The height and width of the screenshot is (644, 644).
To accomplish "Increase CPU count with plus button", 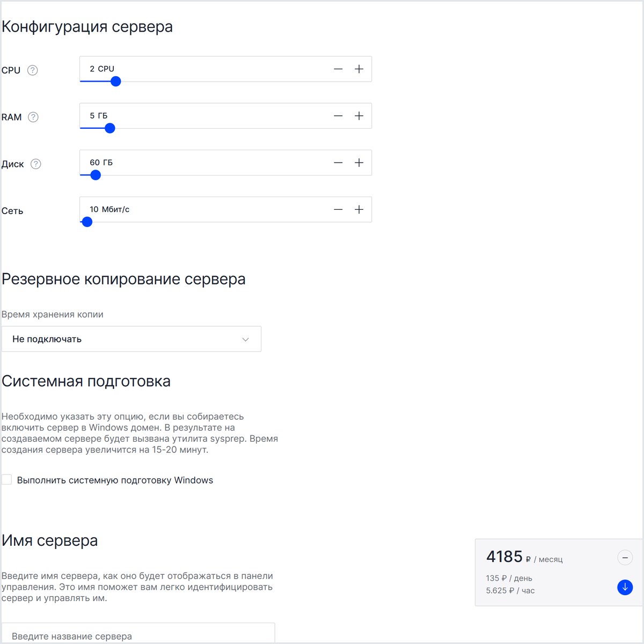I will [x=359, y=69].
